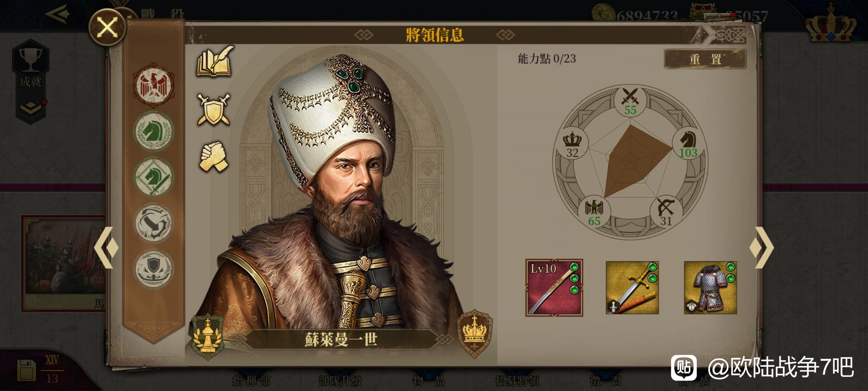Close the general info panel
The height and width of the screenshot is (391, 868).
pos(107,28)
